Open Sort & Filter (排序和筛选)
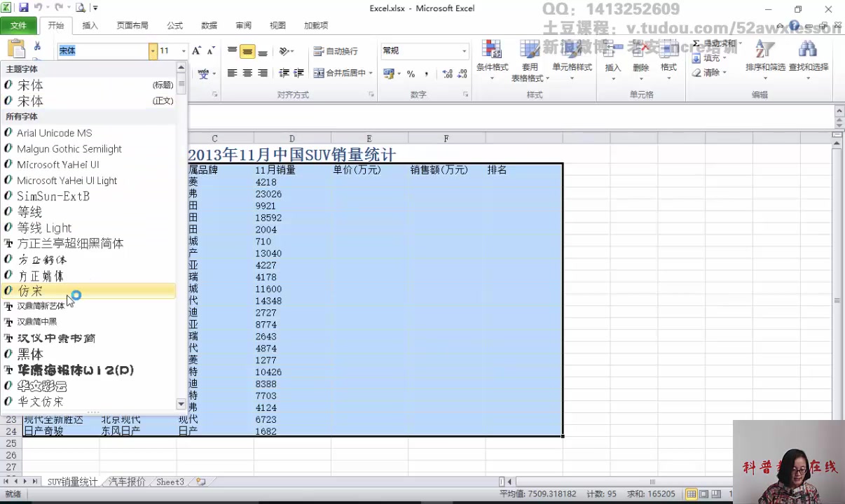 click(764, 59)
